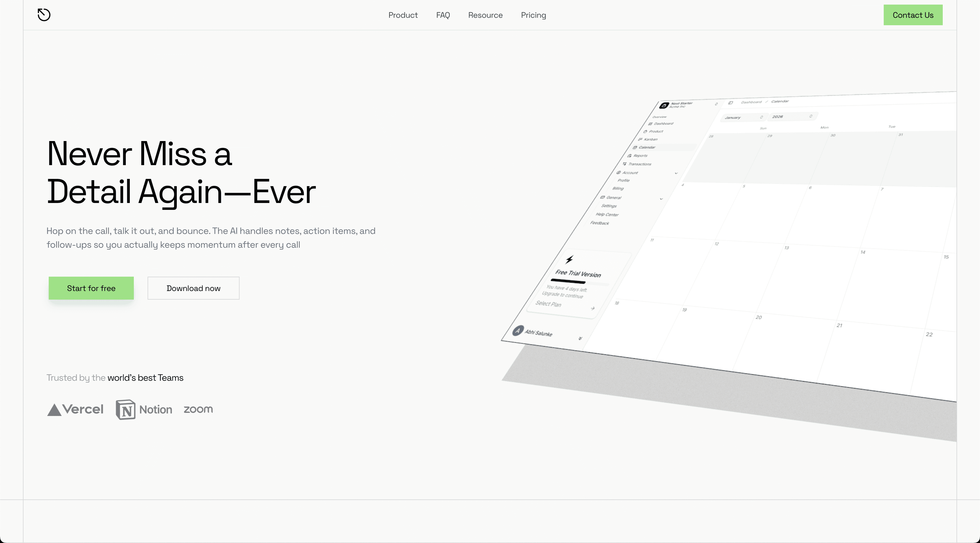This screenshot has height=543, width=980.
Task: Click the Notion logo
Action: 144,409
